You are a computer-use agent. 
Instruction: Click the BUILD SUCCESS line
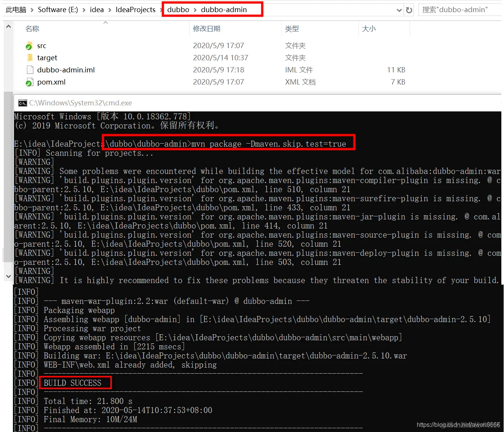[72, 383]
